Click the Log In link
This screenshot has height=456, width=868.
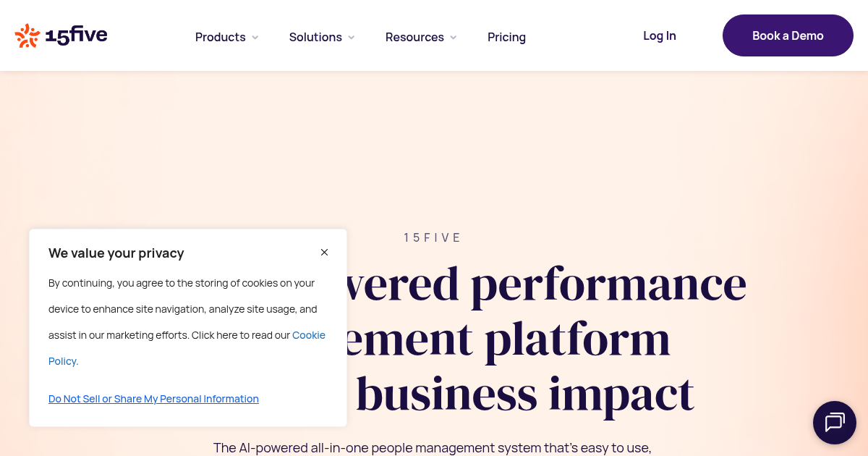click(660, 35)
